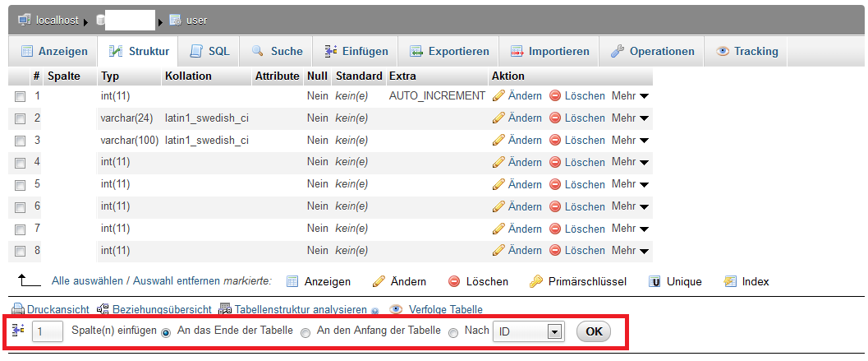Click the localhost server icon in breadcrumb

point(24,20)
